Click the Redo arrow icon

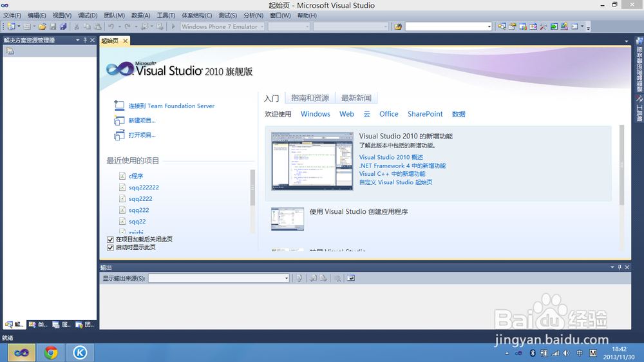128,26
